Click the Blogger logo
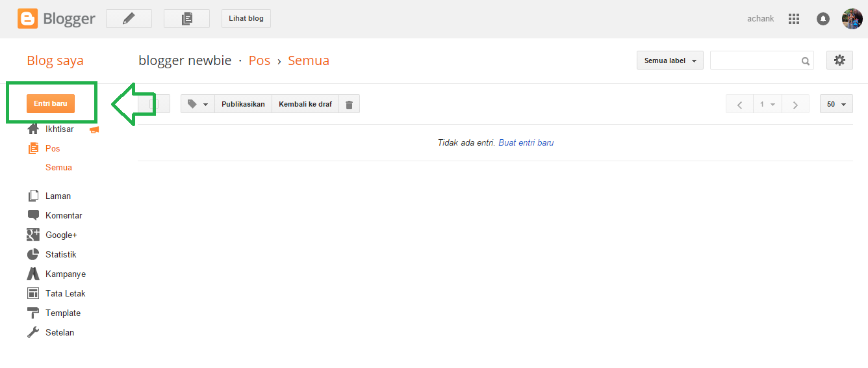Viewport: 868px width, 368px height. point(57,19)
